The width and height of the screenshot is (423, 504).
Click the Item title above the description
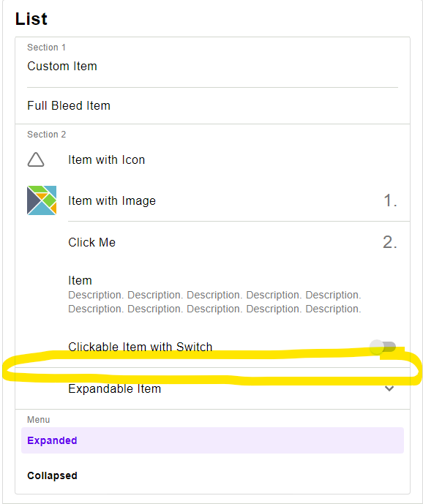[80, 280]
